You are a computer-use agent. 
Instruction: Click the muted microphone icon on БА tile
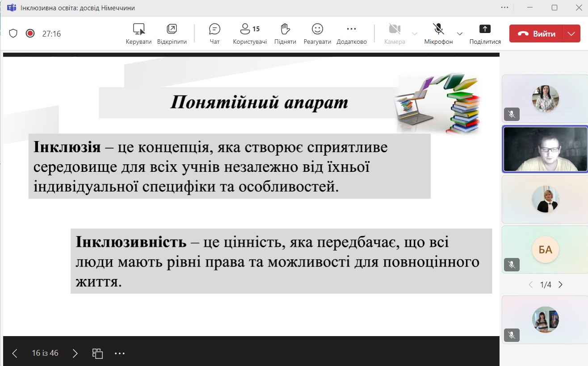pyautogui.click(x=512, y=265)
